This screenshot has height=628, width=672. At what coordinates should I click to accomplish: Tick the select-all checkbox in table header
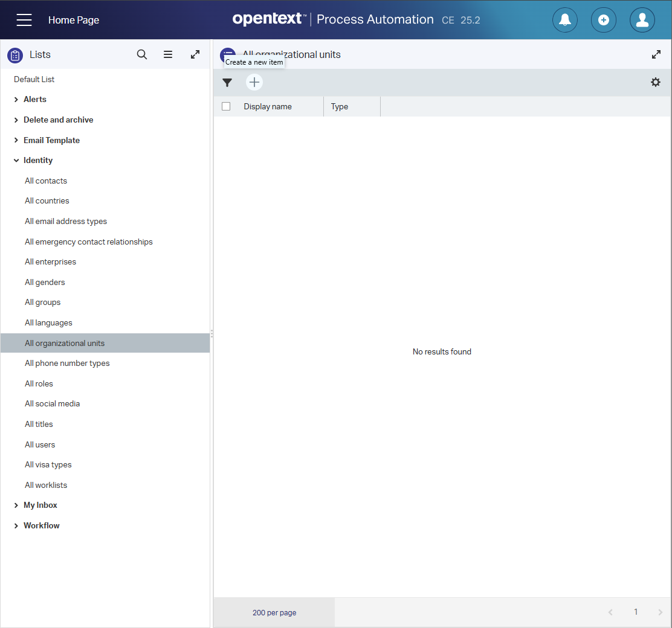[226, 106]
